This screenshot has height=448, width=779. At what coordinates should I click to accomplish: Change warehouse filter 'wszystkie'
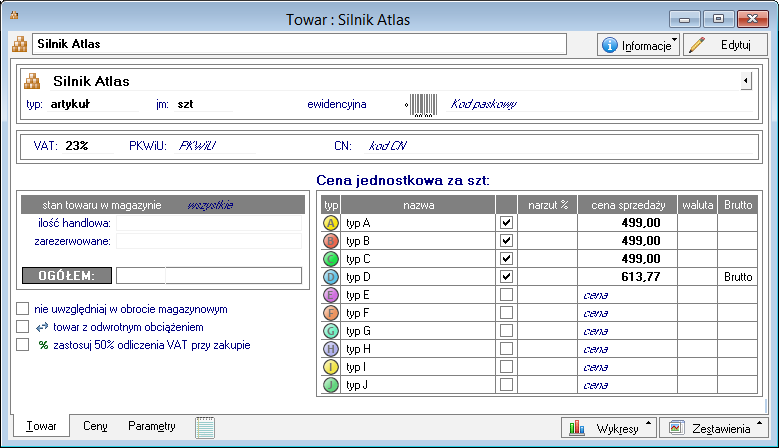tap(210, 205)
